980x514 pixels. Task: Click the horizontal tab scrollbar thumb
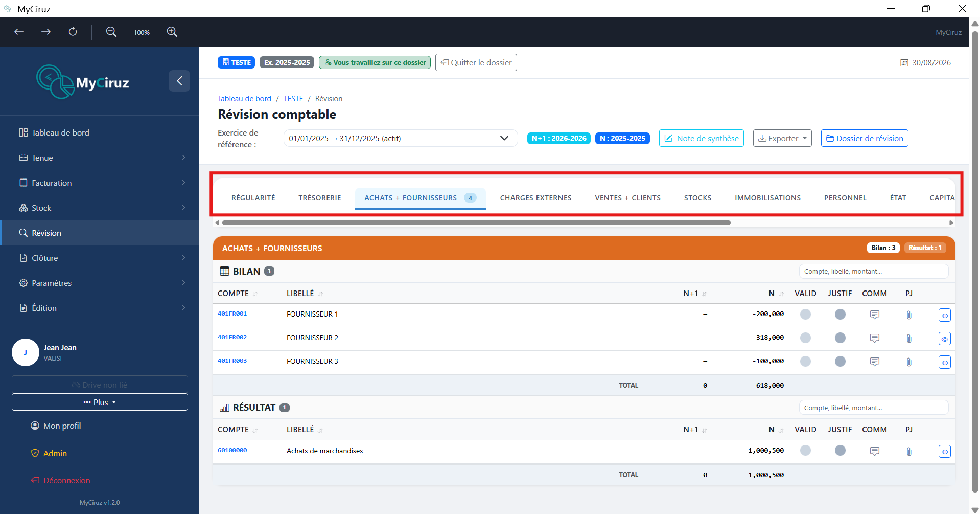point(476,222)
